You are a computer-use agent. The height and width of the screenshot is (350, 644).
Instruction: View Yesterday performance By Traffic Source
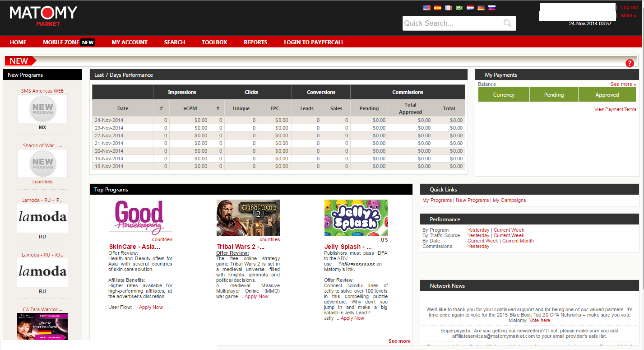(478, 235)
